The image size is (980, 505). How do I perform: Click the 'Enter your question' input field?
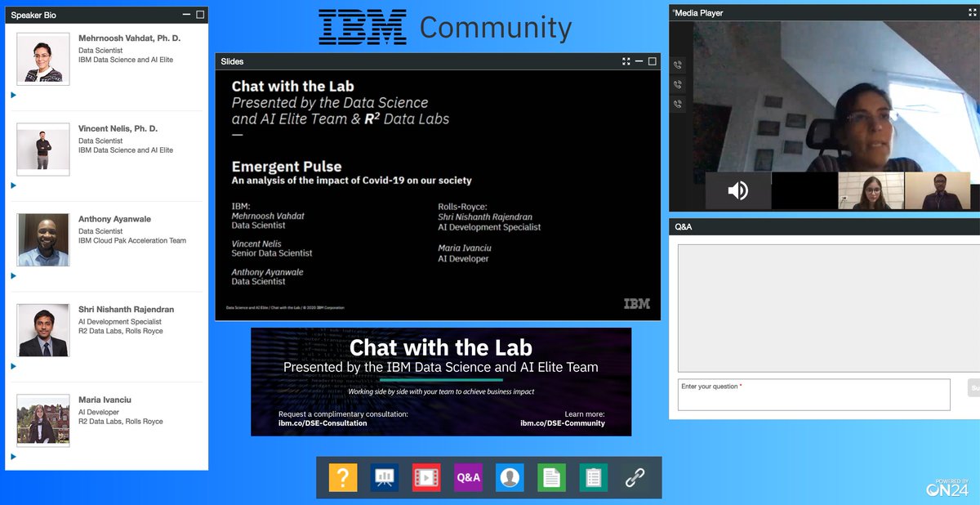coord(814,395)
